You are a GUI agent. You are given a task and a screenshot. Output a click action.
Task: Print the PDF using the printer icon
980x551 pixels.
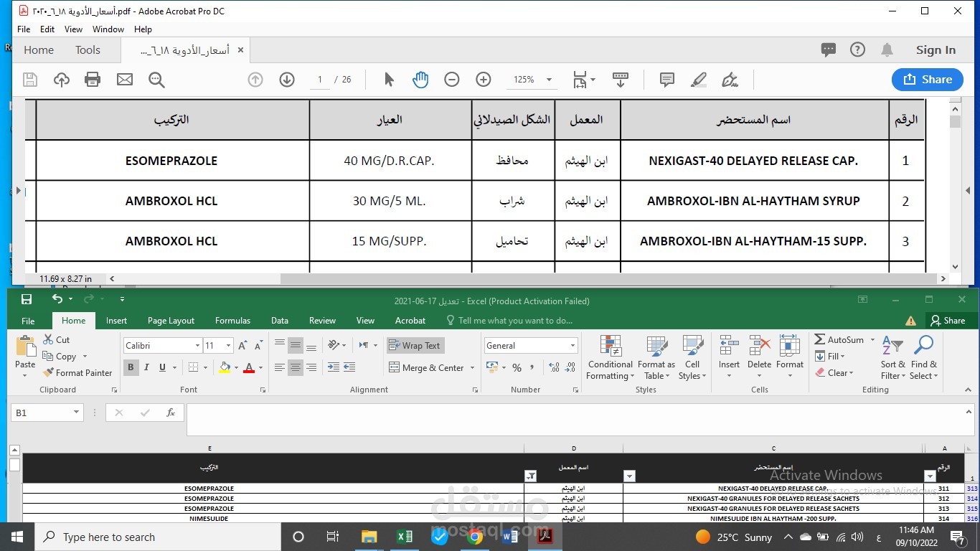click(93, 80)
